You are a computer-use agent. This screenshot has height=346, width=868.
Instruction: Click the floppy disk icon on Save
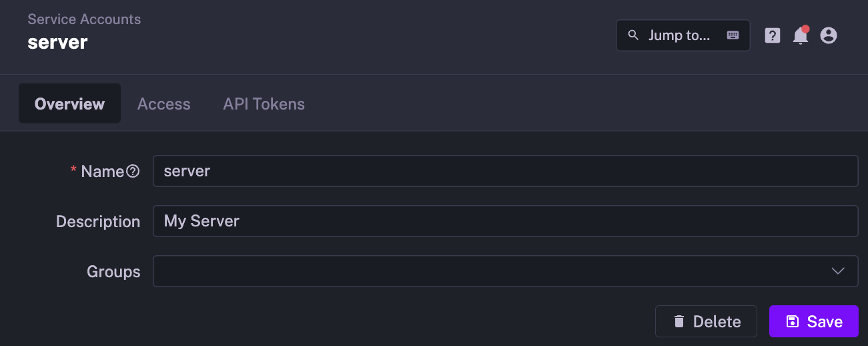point(793,321)
